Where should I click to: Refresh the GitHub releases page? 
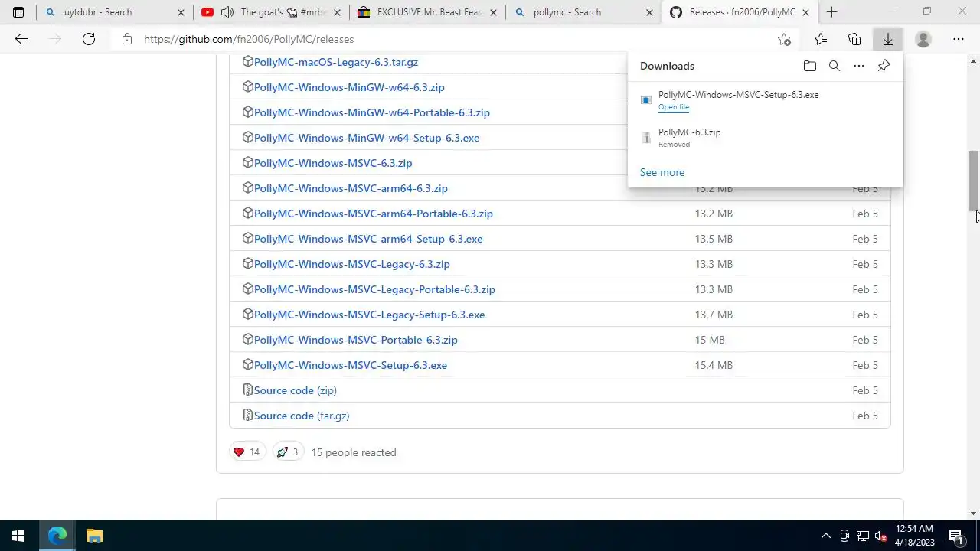click(x=89, y=39)
